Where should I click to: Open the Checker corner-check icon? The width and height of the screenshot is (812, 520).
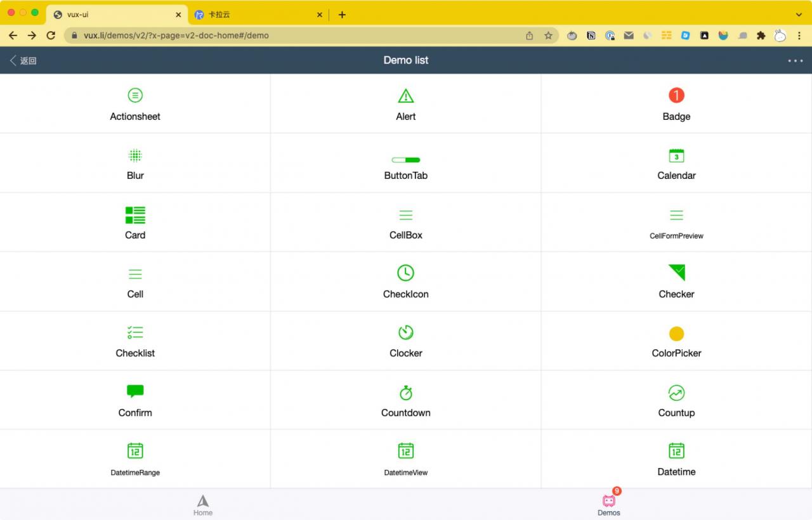pos(677,273)
